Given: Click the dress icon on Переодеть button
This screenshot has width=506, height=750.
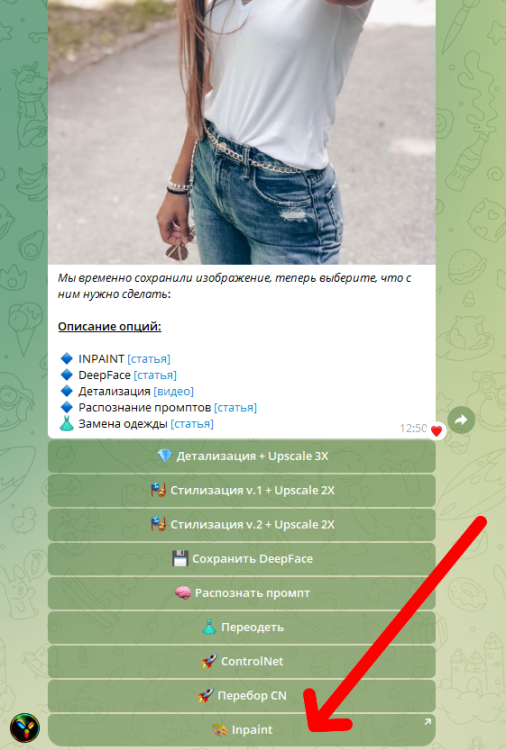Looking at the screenshot, I should tap(209, 627).
